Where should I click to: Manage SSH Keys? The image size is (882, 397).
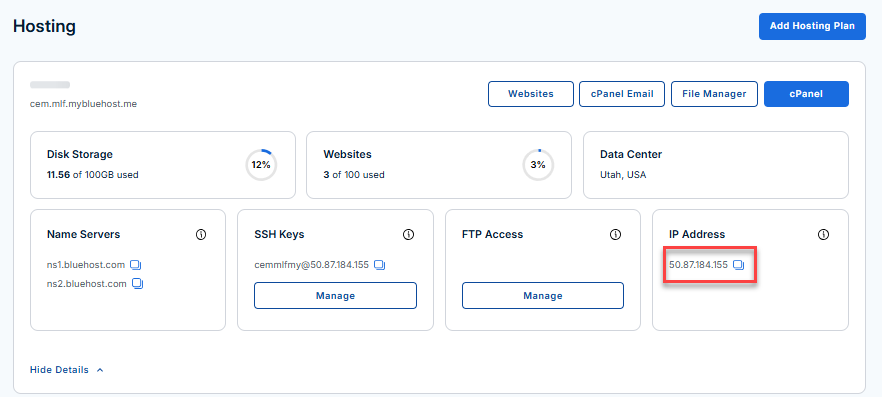(x=335, y=295)
